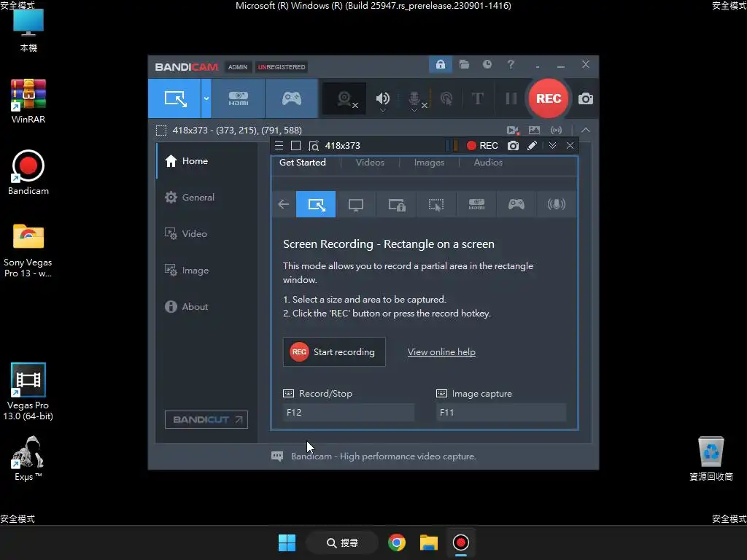Click the pause recording button
747x560 pixels.
tap(511, 98)
